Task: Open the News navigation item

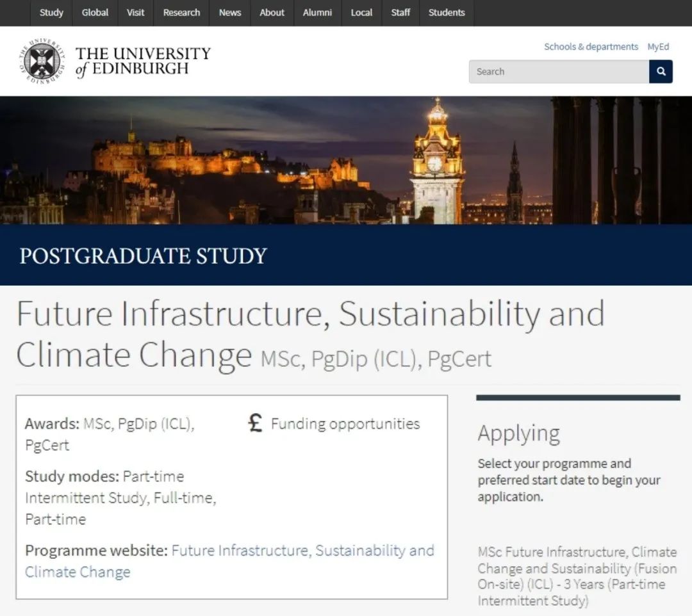Action: pyautogui.click(x=229, y=13)
